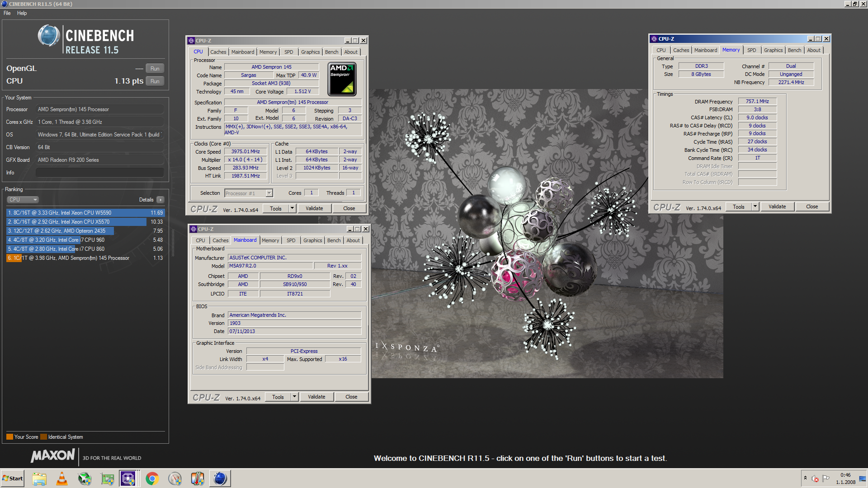Show hidden system tray icons
The image size is (868, 488).
(805, 478)
